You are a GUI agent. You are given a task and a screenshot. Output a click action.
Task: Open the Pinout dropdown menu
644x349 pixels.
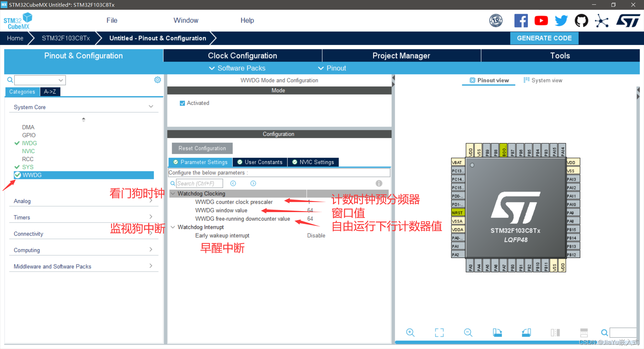point(332,68)
